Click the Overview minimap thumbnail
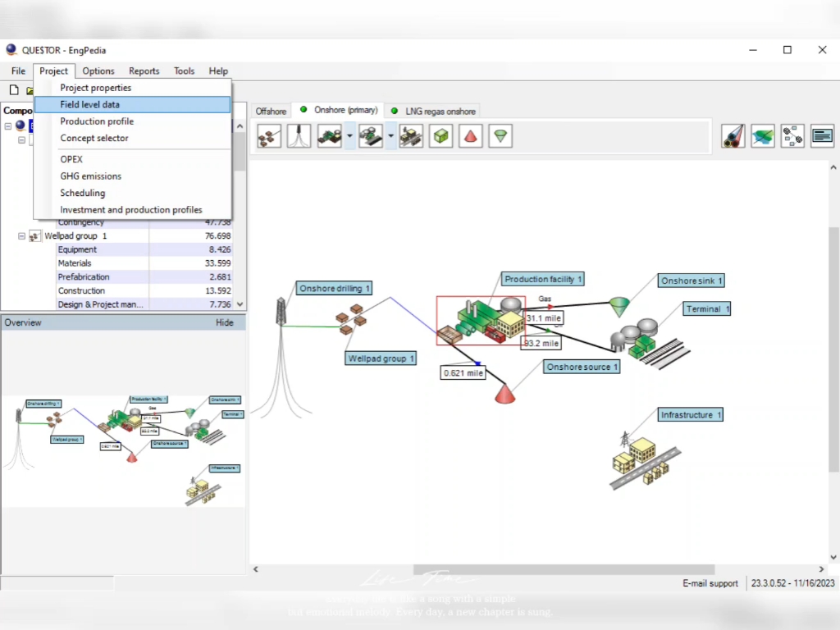Screen dimensions: 840x630 tap(123, 451)
